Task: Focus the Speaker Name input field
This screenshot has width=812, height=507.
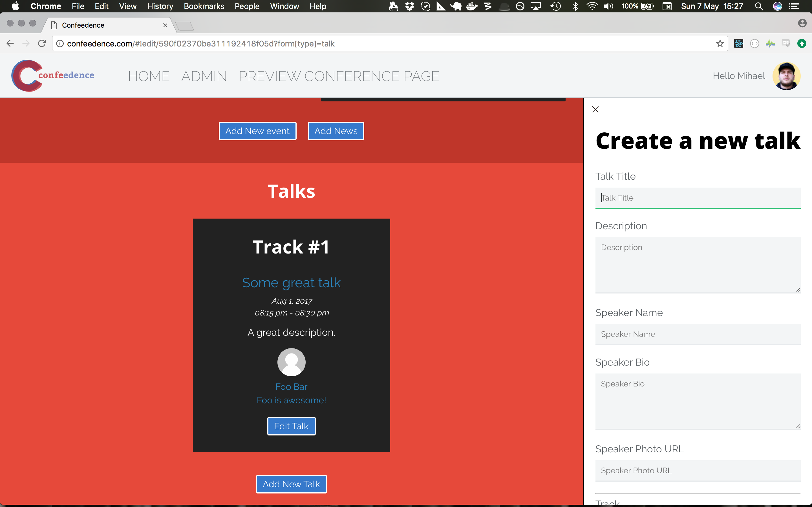Action: 698,334
